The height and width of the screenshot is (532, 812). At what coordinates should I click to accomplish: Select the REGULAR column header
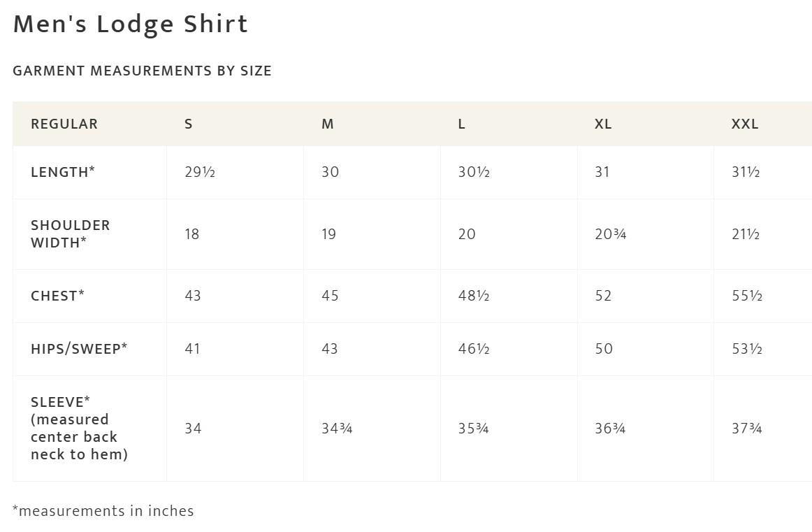click(x=64, y=124)
